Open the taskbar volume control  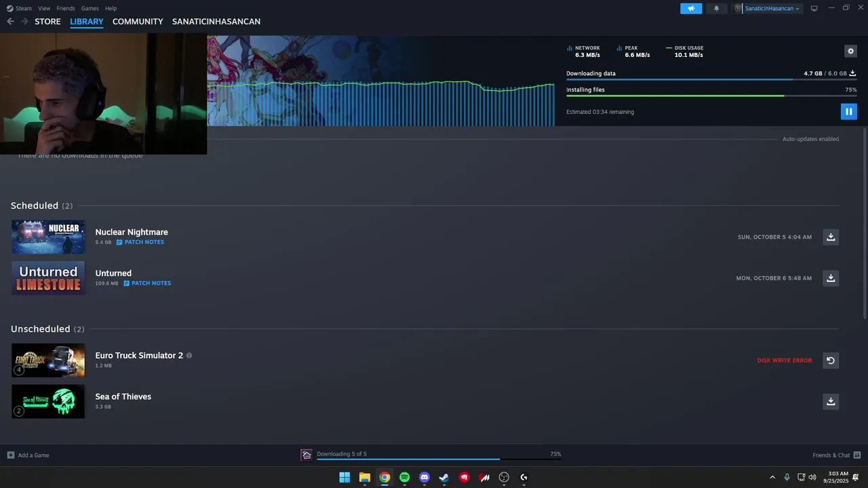(x=812, y=477)
